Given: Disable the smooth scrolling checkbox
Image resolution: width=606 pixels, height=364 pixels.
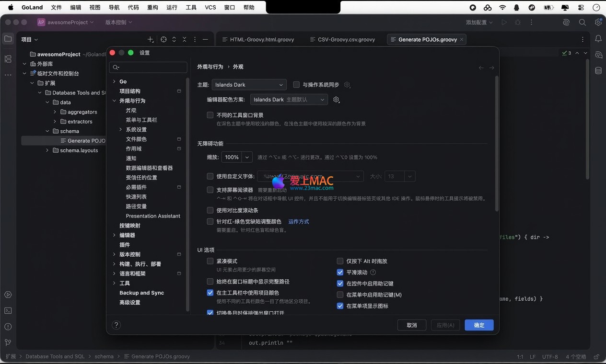Looking at the screenshot, I should 340,272.
